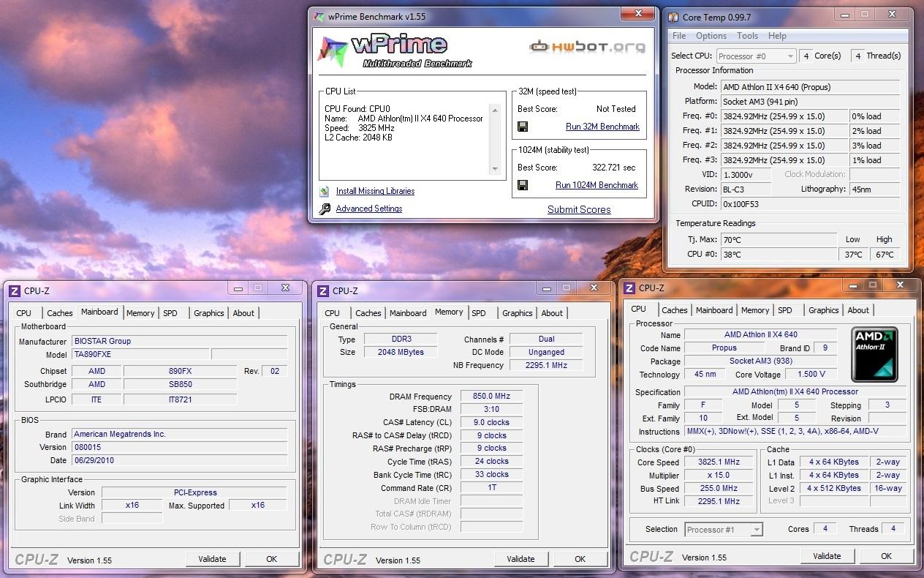Click the CPUID 0x100F53 field in Core Temp

tap(810, 204)
